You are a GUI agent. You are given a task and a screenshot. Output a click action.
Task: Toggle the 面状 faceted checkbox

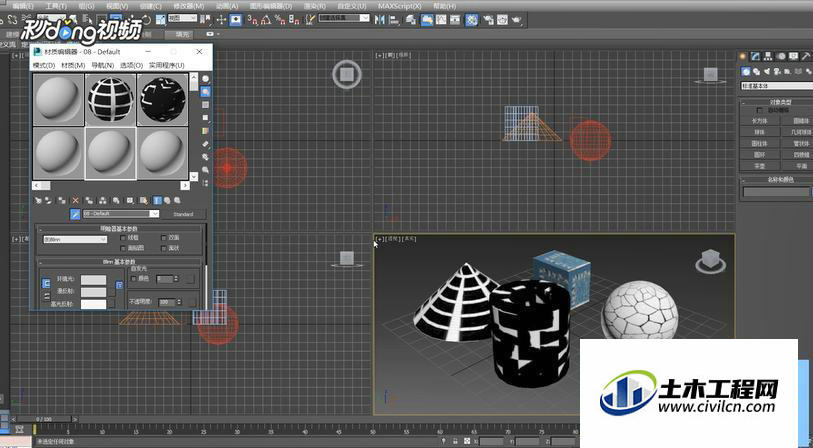pyautogui.click(x=164, y=248)
